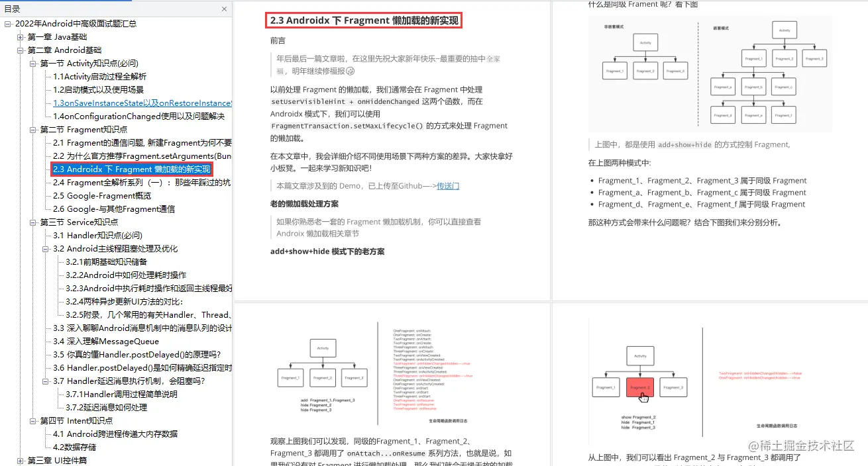The image size is (868, 466).
Task: Open 3.4 深入理解MessageQueue entry
Action: click(106, 342)
